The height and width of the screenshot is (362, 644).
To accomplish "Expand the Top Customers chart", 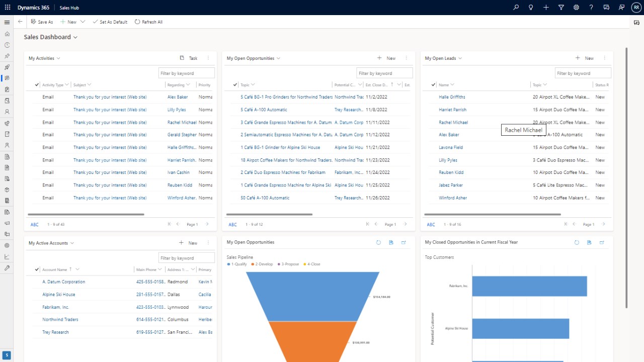I will pos(602,242).
